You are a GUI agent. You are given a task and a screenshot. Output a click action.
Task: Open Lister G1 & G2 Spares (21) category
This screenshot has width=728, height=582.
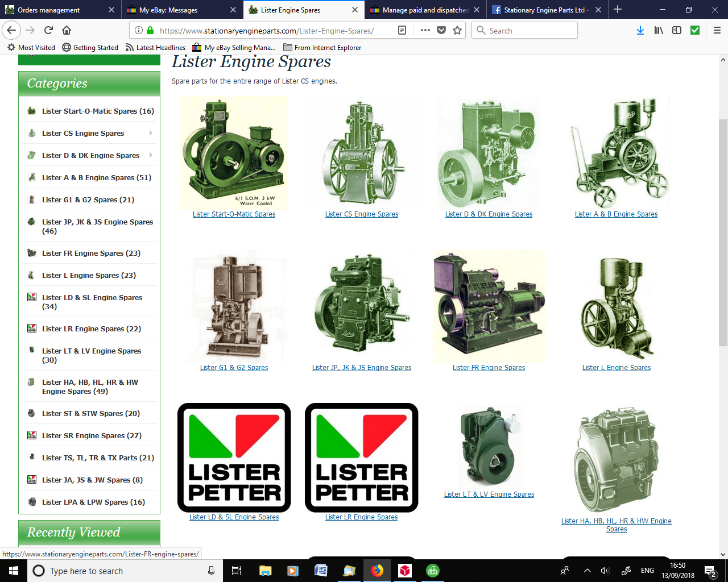[x=88, y=199]
